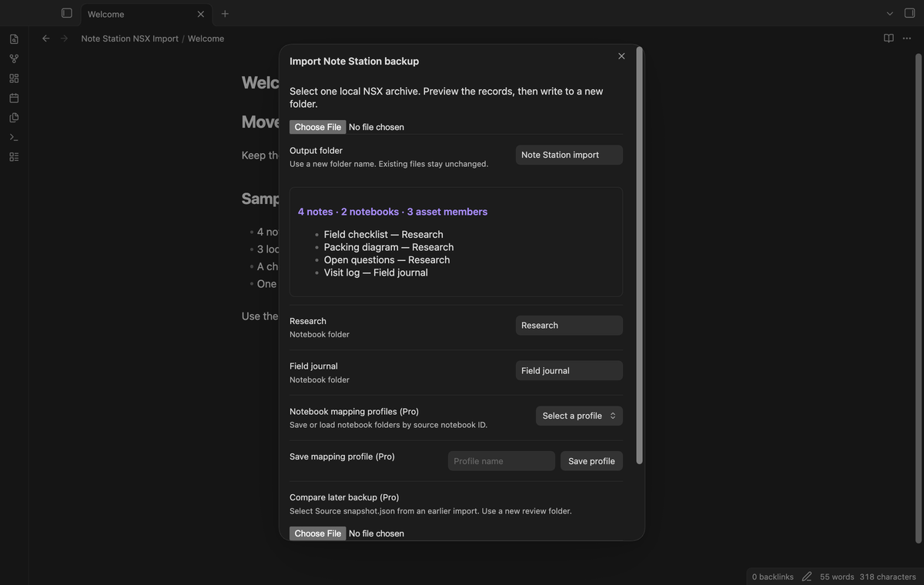Viewport: 924px width, 585px height.
Task: Click the Save profile button
Action: pos(591,461)
